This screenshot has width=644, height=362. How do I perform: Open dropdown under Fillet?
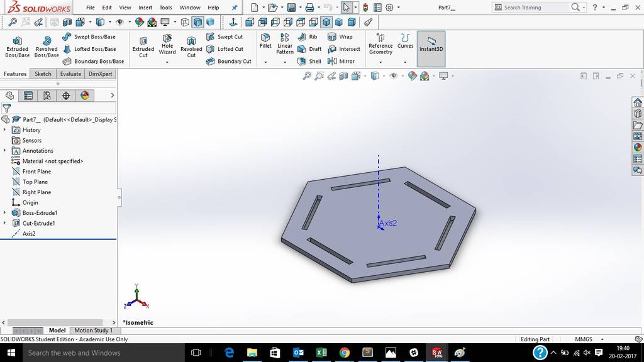click(x=265, y=62)
